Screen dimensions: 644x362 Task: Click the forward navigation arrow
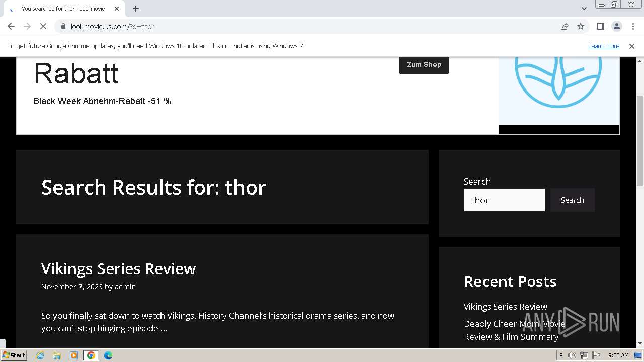[27, 26]
